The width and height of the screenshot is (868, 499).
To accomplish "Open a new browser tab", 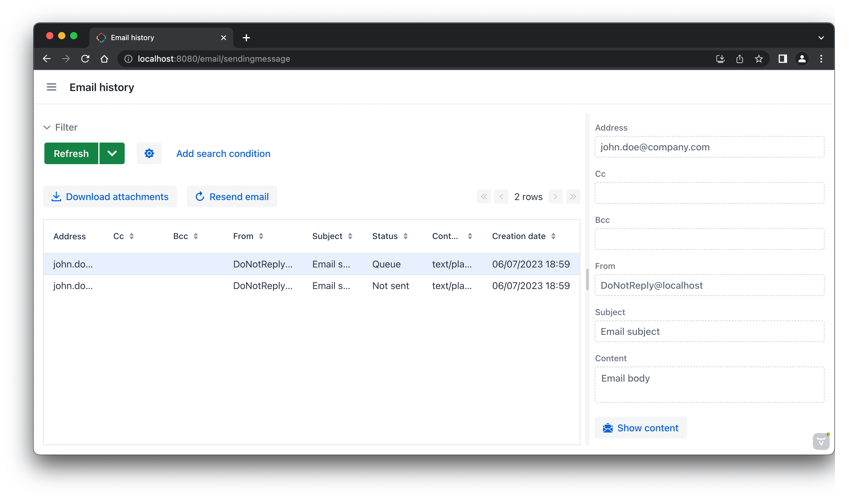I will (x=246, y=38).
